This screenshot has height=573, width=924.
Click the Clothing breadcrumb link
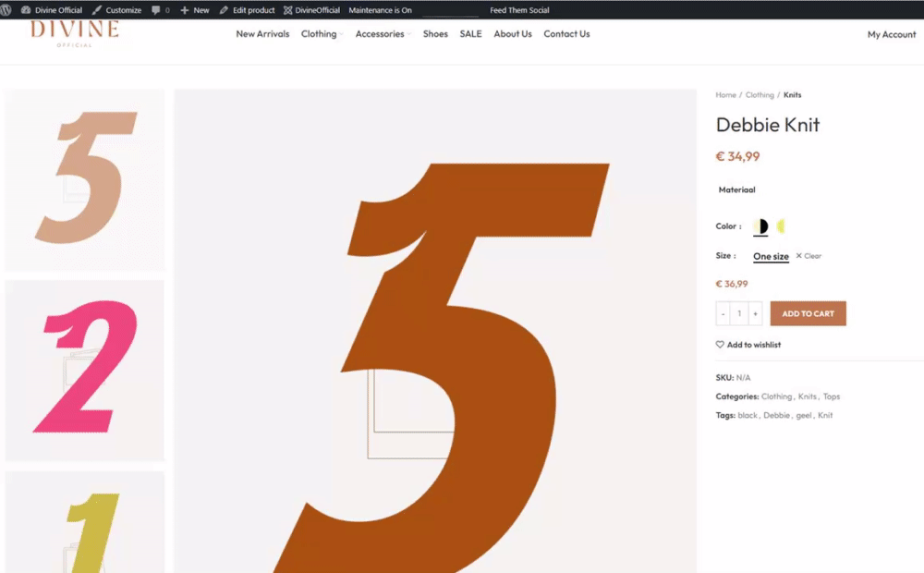[x=760, y=95]
